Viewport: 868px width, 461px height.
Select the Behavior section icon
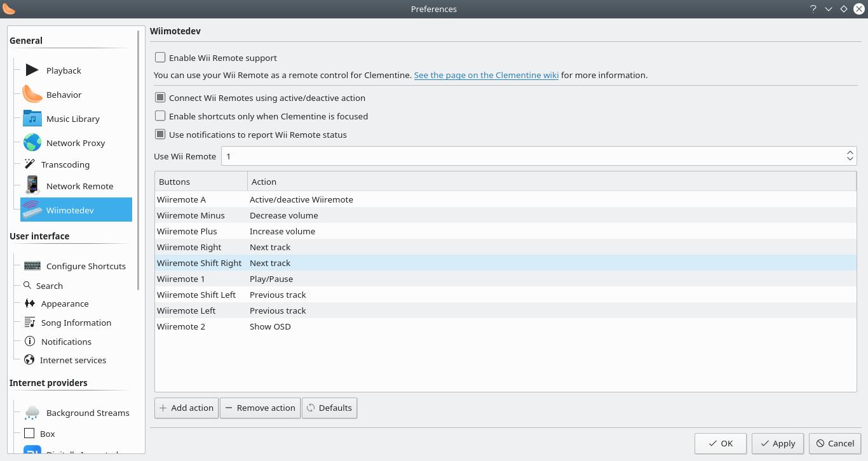point(31,94)
